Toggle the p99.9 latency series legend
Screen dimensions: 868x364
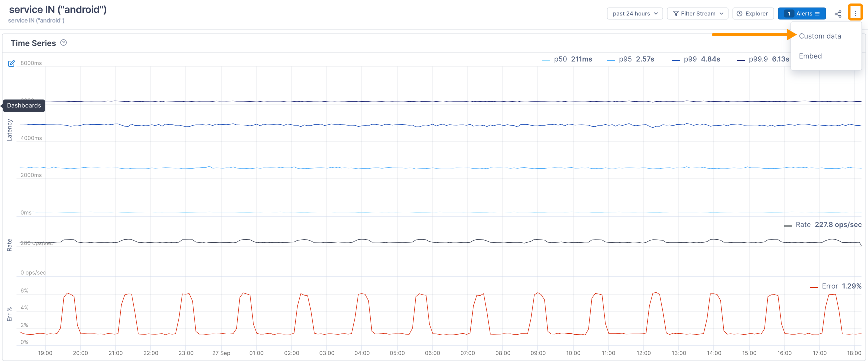point(763,59)
